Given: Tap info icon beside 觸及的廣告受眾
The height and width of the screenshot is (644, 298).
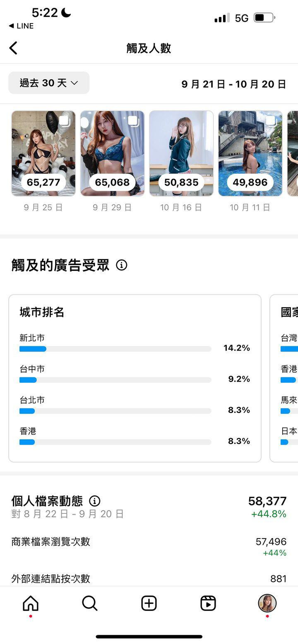Looking at the screenshot, I should coord(122,265).
